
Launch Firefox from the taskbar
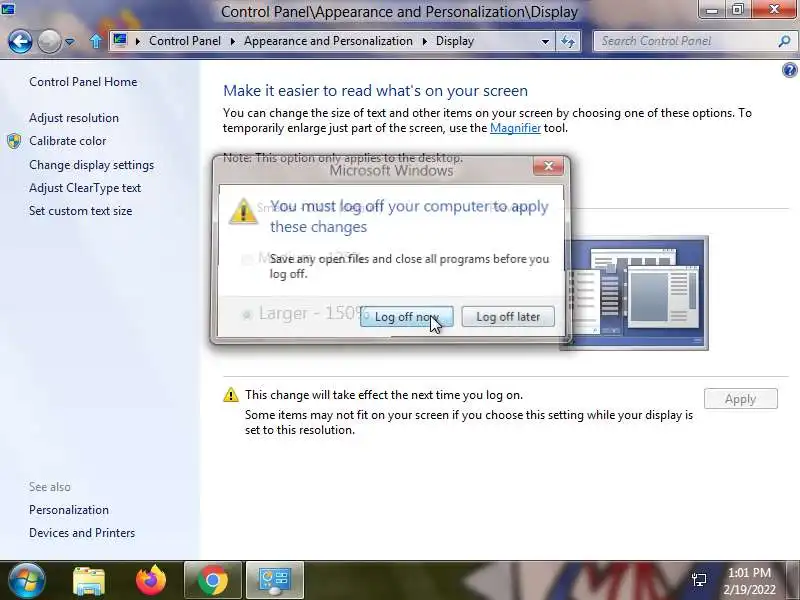151,580
